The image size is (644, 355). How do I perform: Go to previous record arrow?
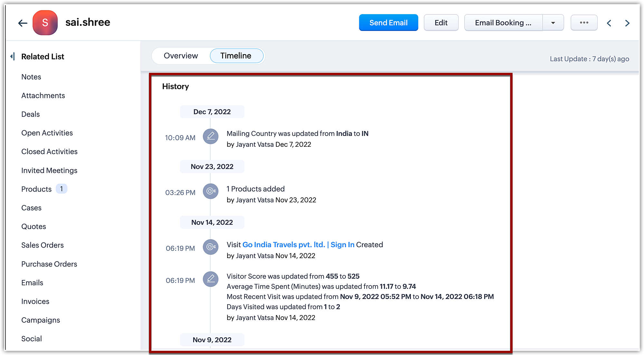pyautogui.click(x=609, y=23)
